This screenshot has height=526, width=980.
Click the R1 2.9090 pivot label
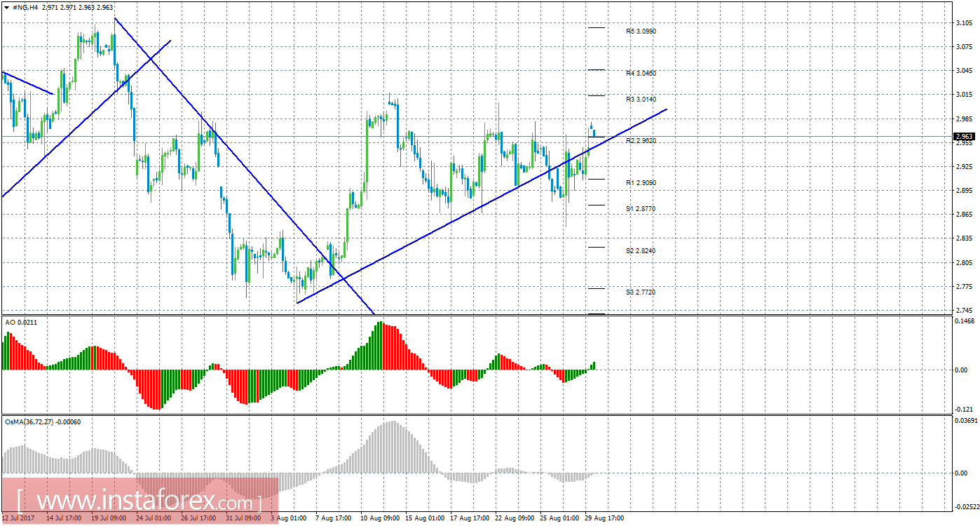641,183
